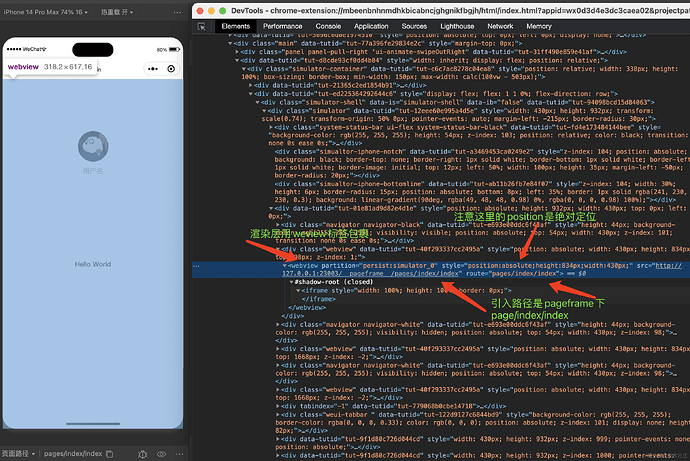Click the webview size tooltip 318.2×617.16
Screen dimensions: 690x461
coord(50,67)
